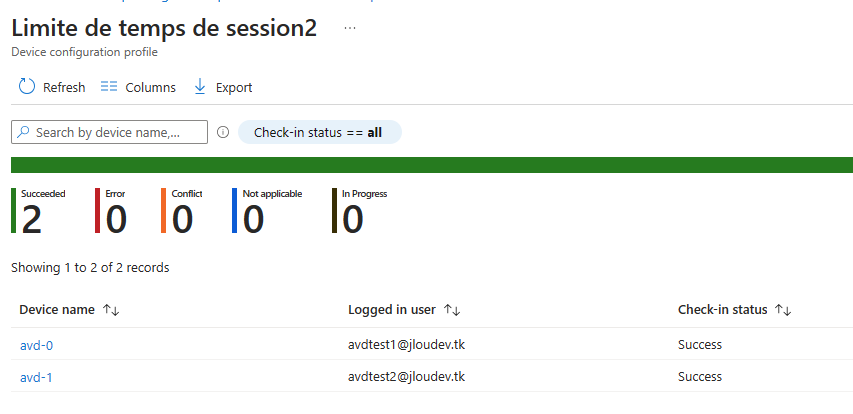853x414 pixels.
Task: Click the Export download arrow icon
Action: tap(200, 86)
